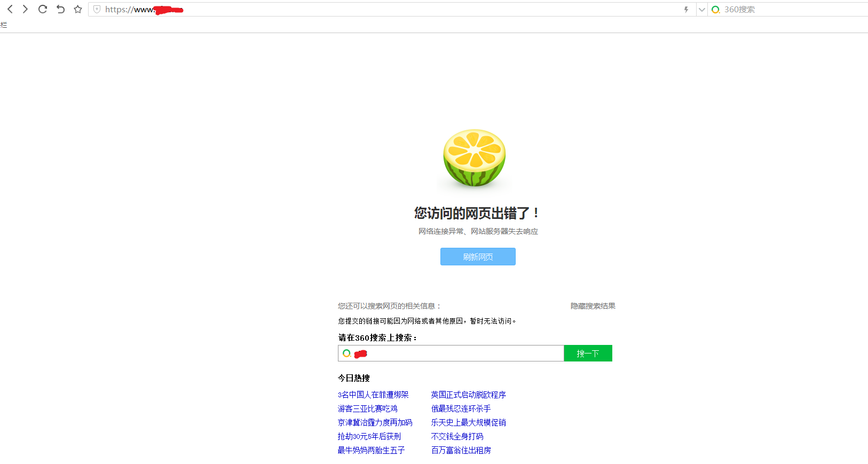Click the 今日热搜 heading
The height and width of the screenshot is (464, 868).
pyautogui.click(x=353, y=378)
